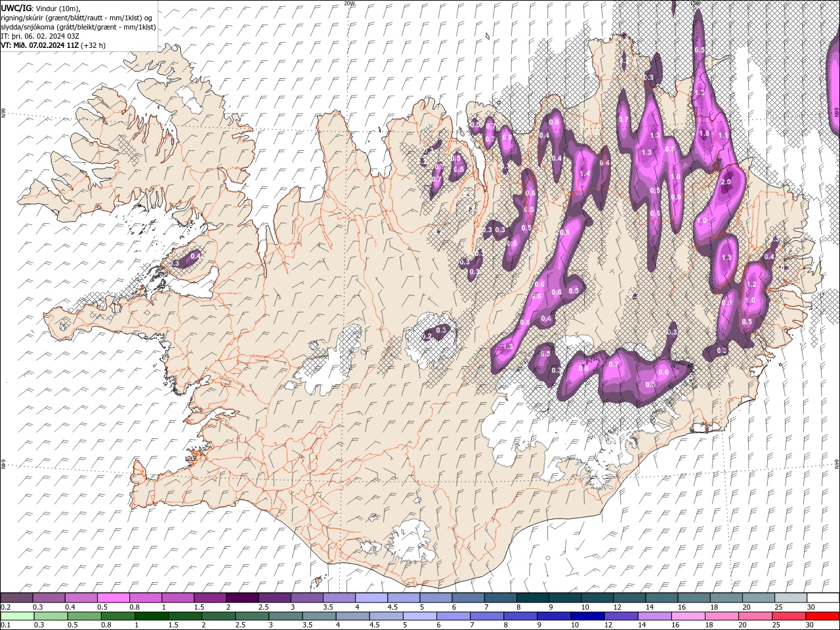Viewport: 840px width, 630px height.
Task: Click the navy blue 10 swatch in lower legend
Action: 587,616
